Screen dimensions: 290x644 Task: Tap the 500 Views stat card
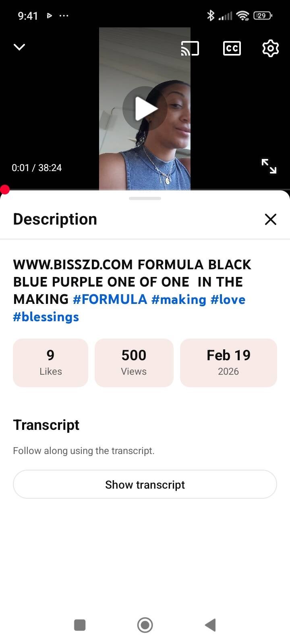[134, 363]
